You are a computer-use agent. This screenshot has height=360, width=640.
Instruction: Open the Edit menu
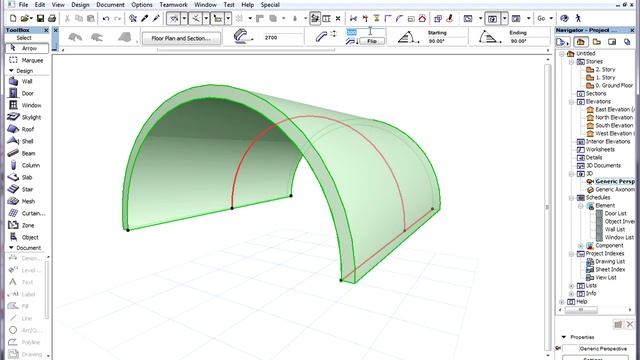[x=40, y=5]
